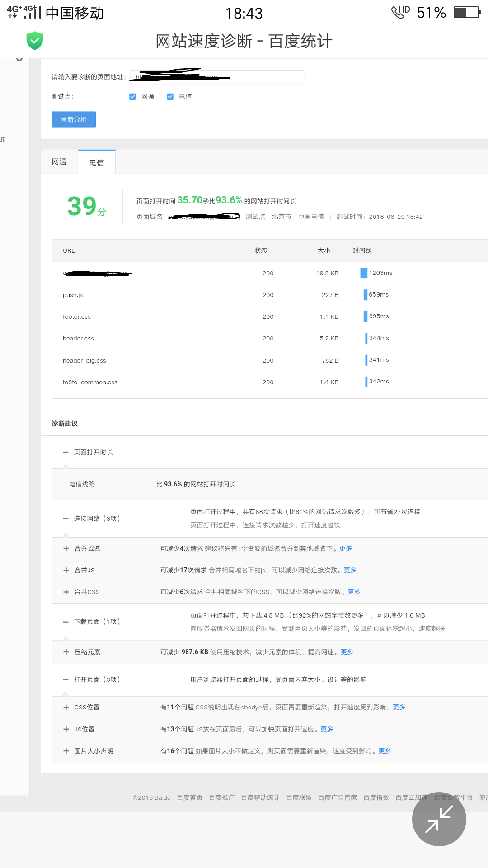
Task: Open the 百度指数 footer link
Action: [376, 797]
